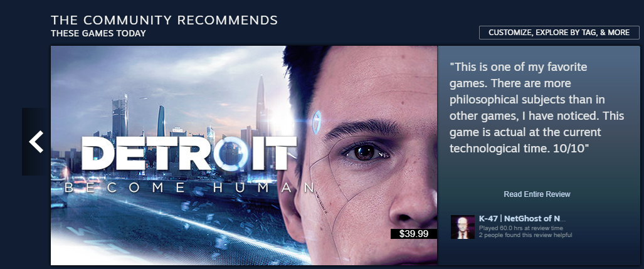
Task: Select the Played 60.0 hrs at review time text
Action: point(521,228)
